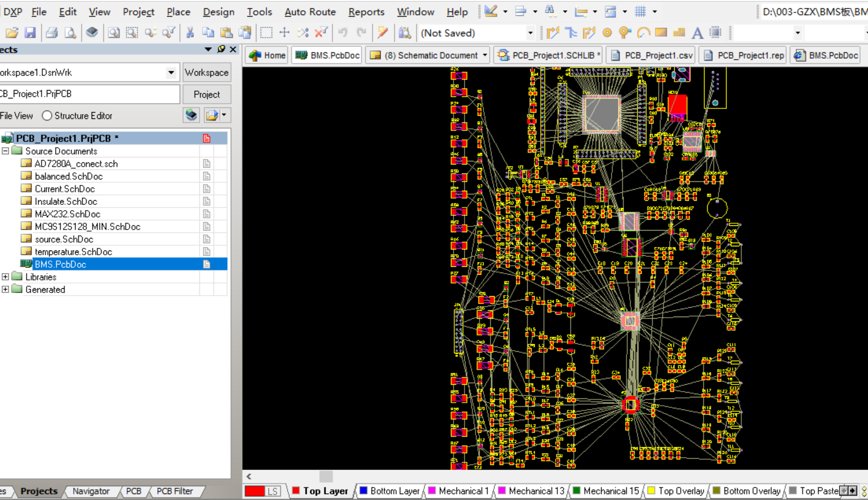Click the Cross Probe icon

383,33
